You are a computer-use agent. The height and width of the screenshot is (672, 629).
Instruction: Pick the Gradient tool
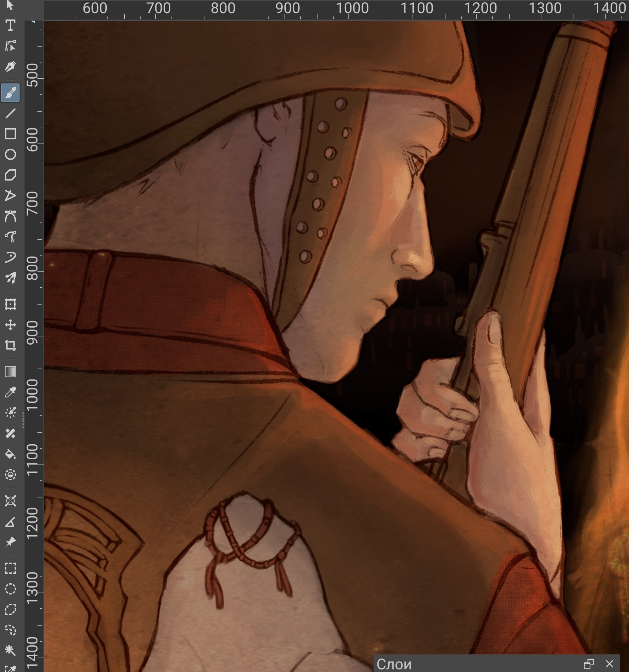point(10,371)
